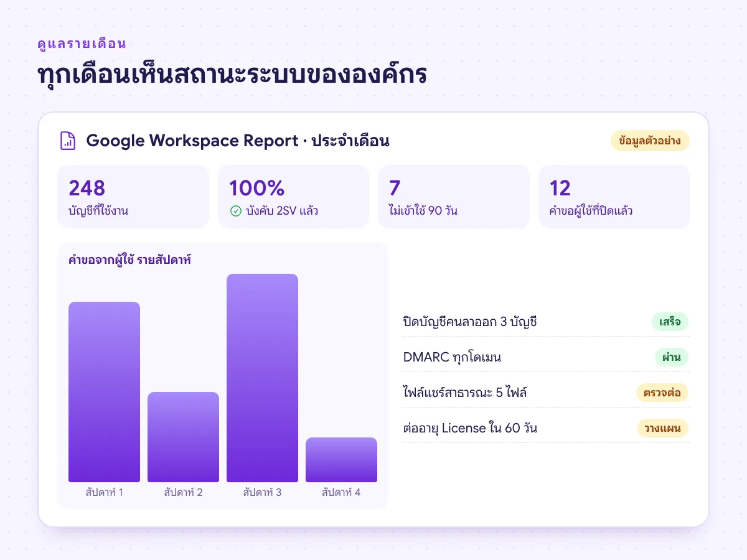Click the green checkmark icon beside บังคับ 2SV
This screenshot has height=560, width=747.
click(235, 211)
